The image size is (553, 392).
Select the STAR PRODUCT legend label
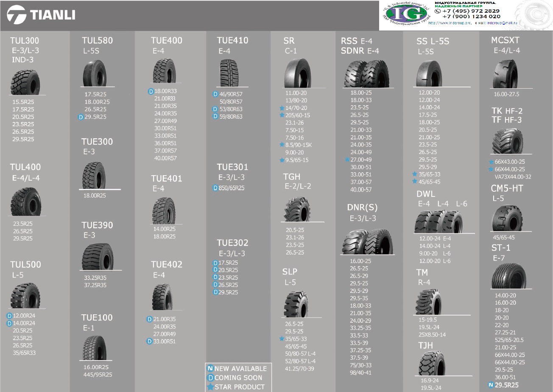coord(240,387)
